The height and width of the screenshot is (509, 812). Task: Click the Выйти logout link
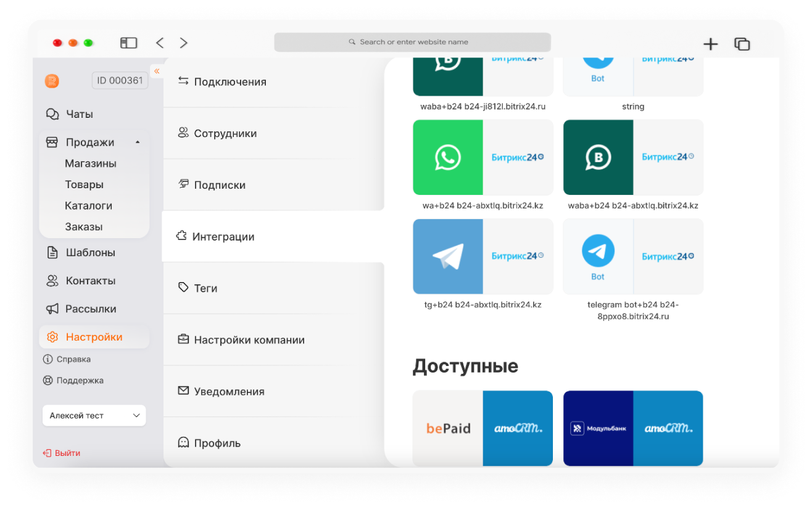coord(67,453)
